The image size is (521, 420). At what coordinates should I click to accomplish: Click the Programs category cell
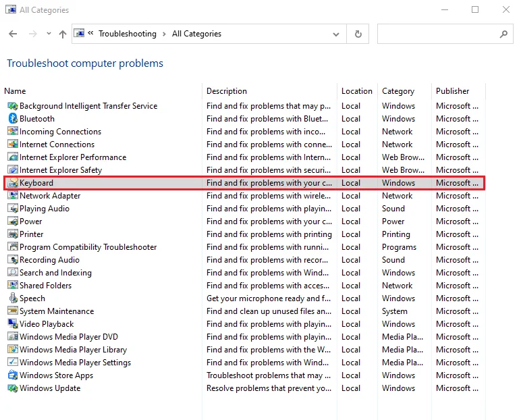[x=399, y=247]
